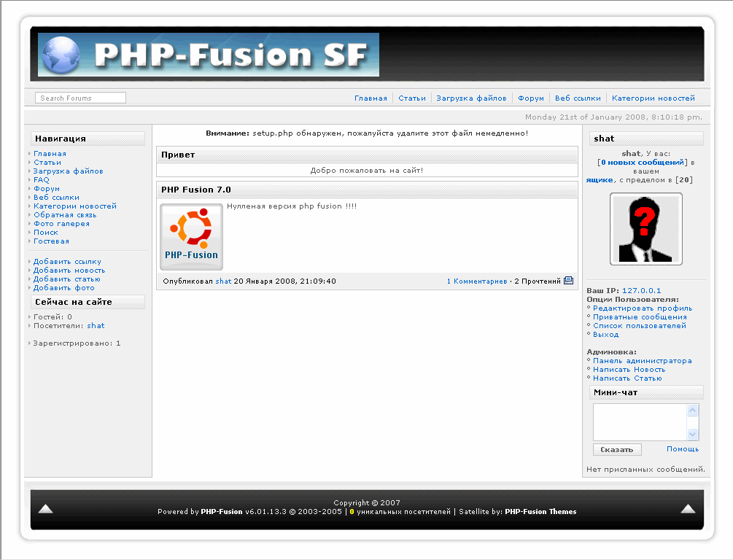The image size is (733, 560).
Task: Click the right footer up-arrow icon
Action: click(x=688, y=509)
